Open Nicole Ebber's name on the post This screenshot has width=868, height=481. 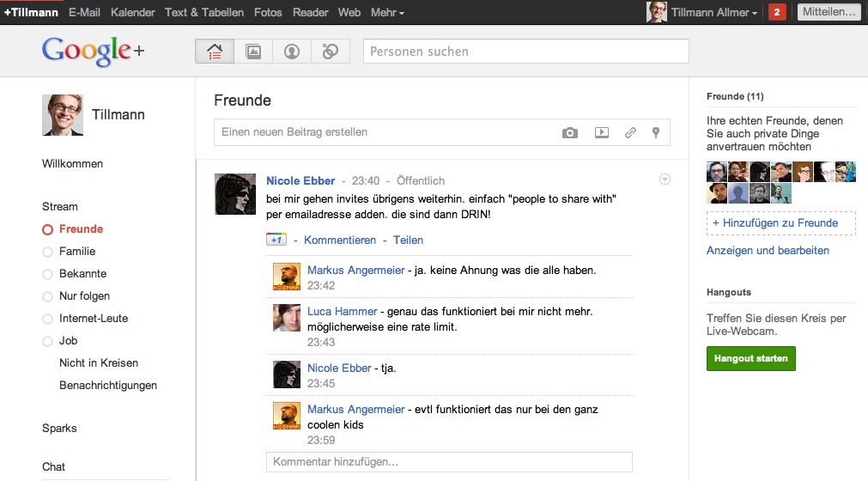[x=300, y=181]
